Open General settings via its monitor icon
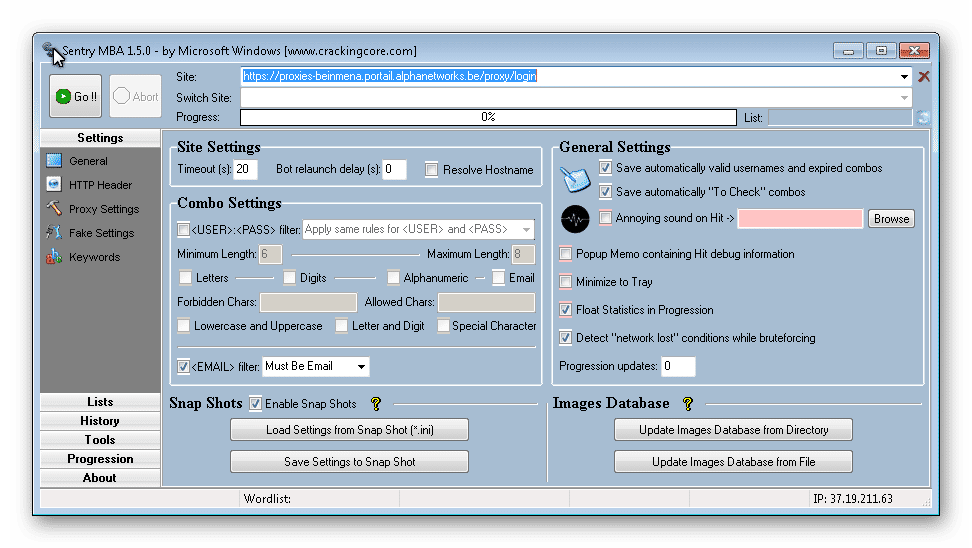 tap(54, 161)
